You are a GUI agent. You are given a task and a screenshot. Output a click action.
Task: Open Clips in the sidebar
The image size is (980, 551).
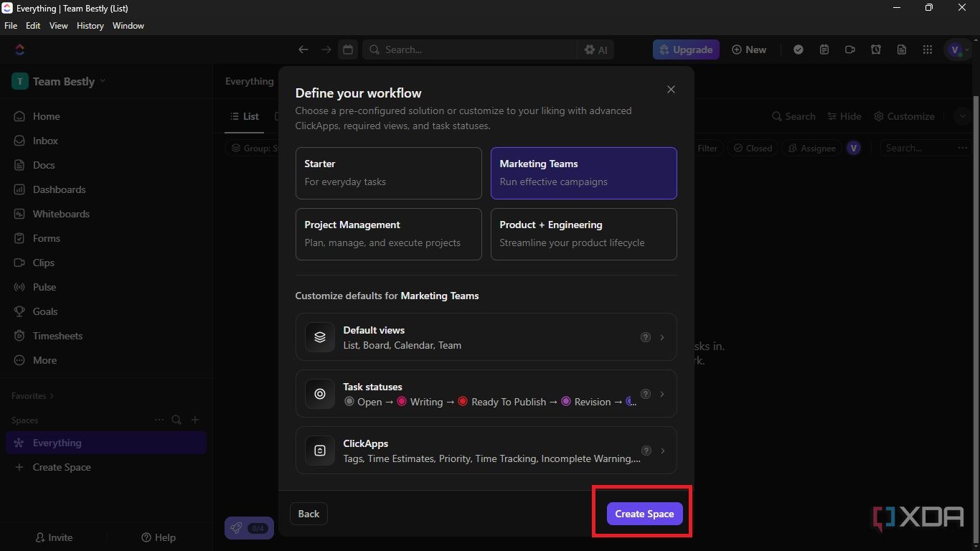pos(108,263)
